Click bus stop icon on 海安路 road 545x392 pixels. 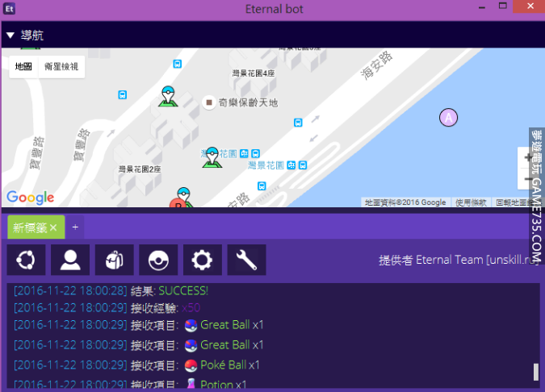click(298, 123)
